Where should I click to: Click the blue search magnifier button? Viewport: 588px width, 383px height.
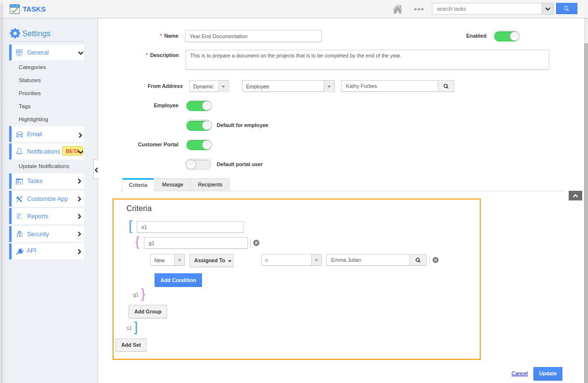[x=566, y=9]
